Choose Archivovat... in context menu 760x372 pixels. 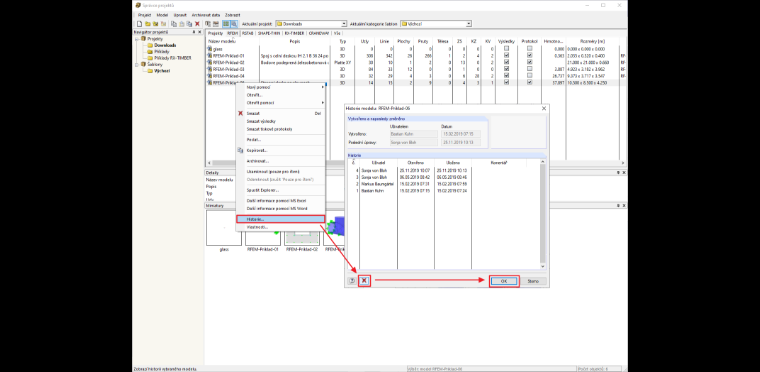tap(281, 161)
